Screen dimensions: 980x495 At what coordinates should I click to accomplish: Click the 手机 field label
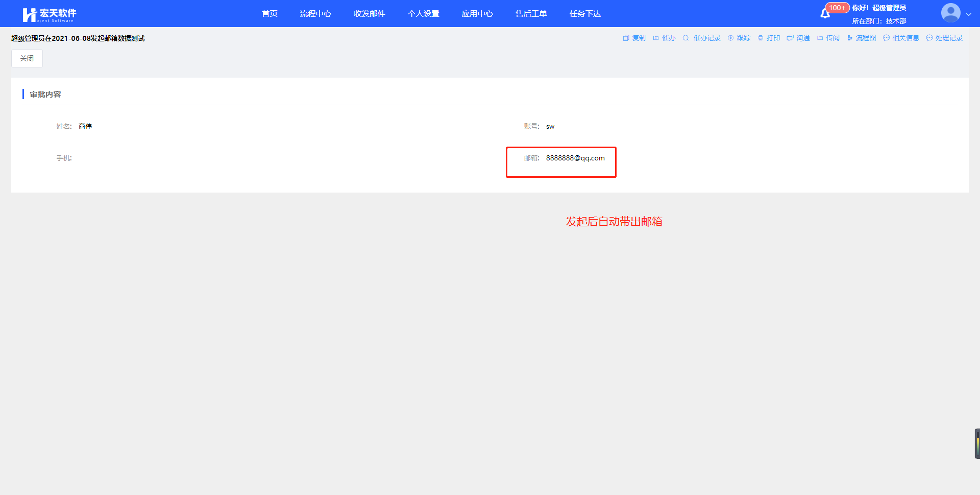coord(64,158)
